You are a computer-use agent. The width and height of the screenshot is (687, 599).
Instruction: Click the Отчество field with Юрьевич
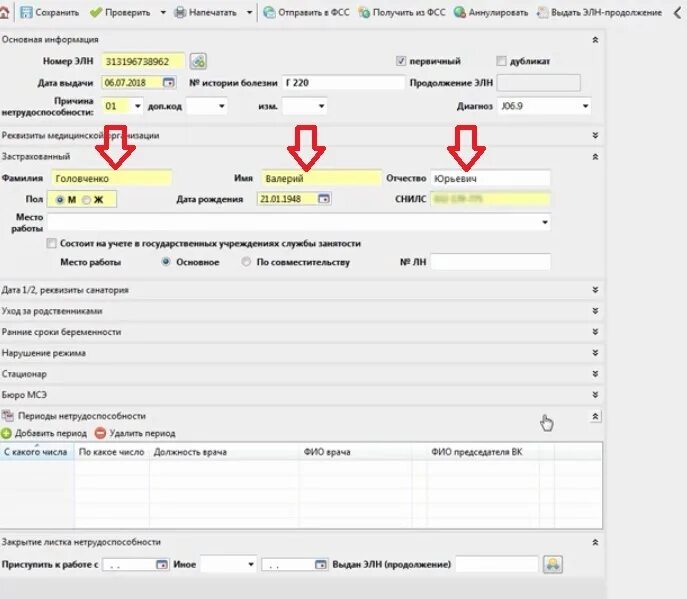coord(490,178)
